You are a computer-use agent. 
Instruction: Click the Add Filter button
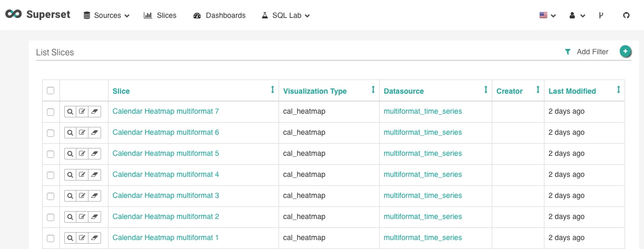586,52
